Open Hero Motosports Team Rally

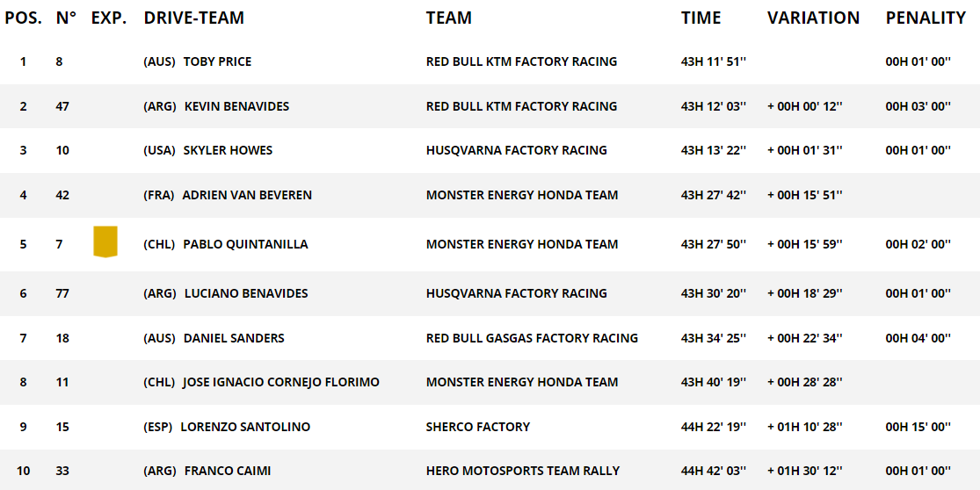point(523,472)
